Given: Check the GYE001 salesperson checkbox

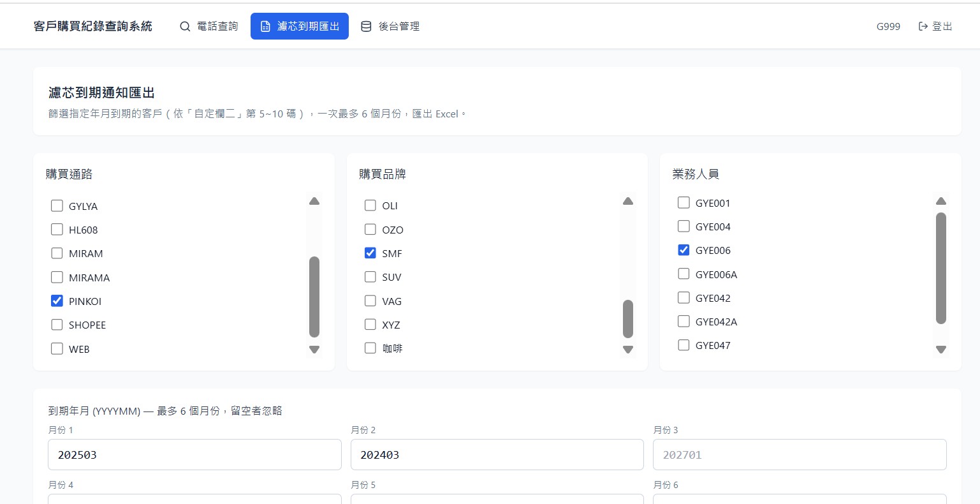Looking at the screenshot, I should [684, 202].
